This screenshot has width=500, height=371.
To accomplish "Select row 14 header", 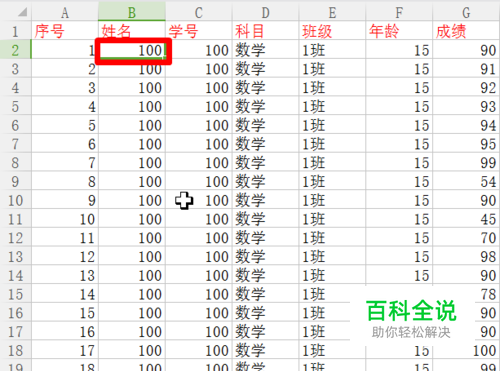I will 15,275.
